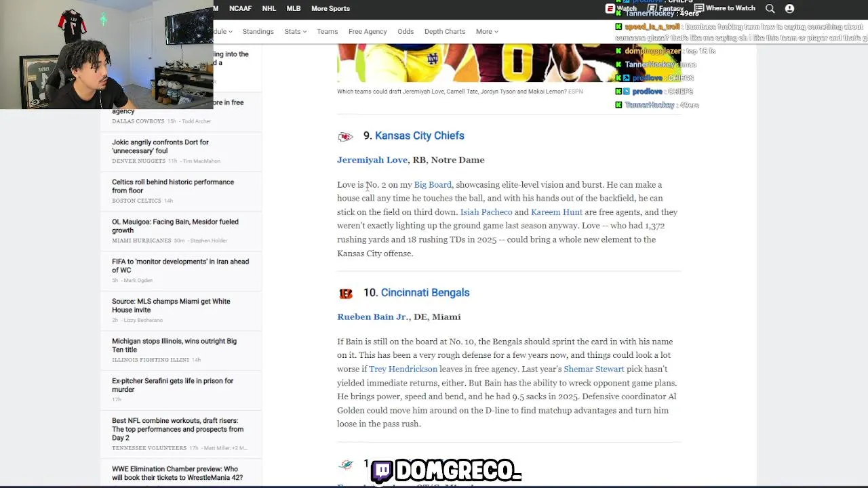This screenshot has height=488, width=868.
Task: Click the DALLAS COWBOYS tag
Action: pyautogui.click(x=138, y=121)
